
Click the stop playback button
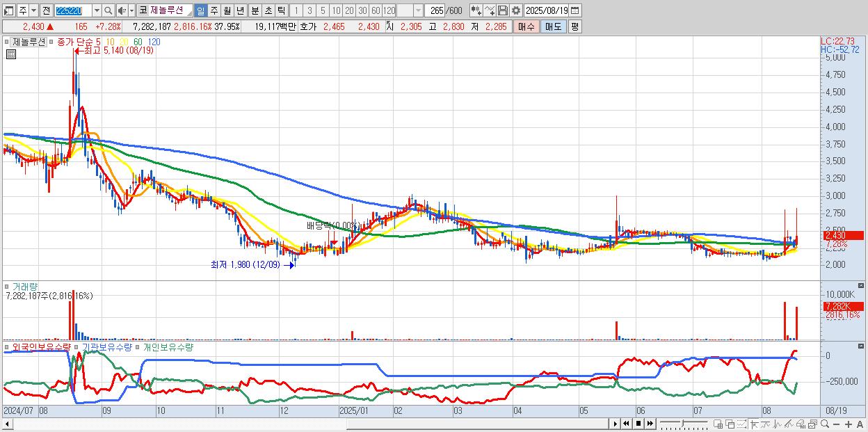click(x=638, y=424)
